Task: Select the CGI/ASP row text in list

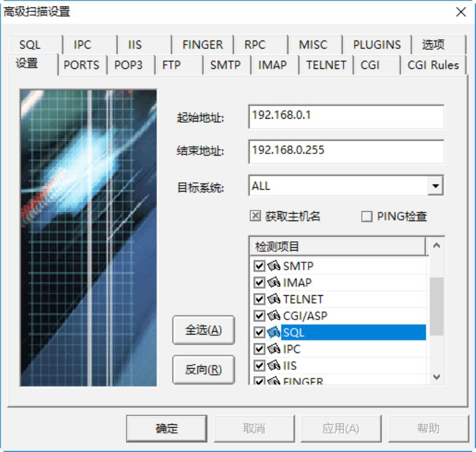Action: click(305, 316)
